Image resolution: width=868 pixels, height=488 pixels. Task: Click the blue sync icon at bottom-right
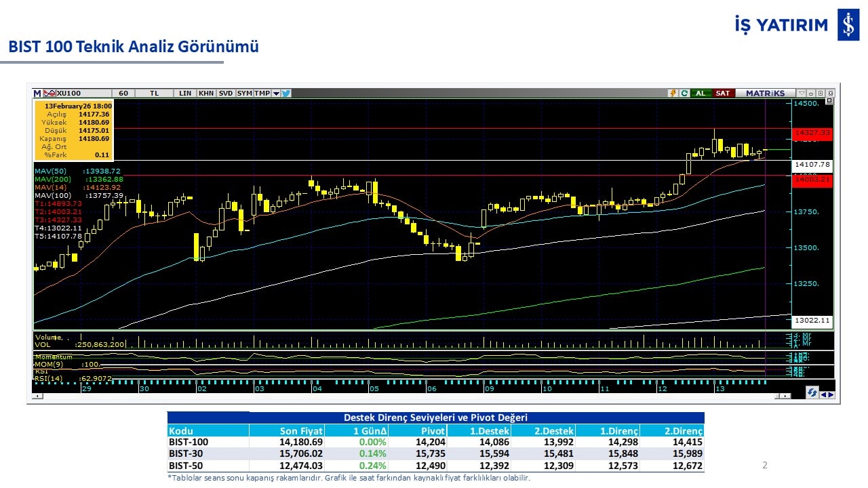pyautogui.click(x=812, y=393)
